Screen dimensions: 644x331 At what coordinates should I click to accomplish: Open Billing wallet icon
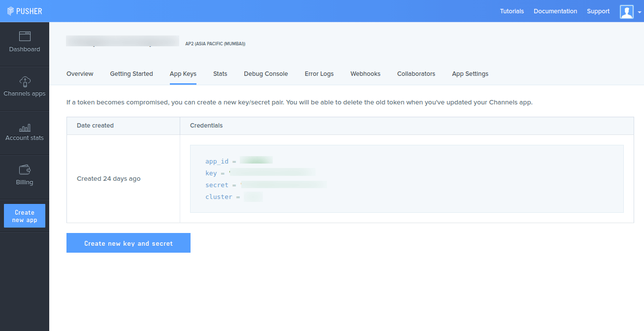[x=25, y=170]
